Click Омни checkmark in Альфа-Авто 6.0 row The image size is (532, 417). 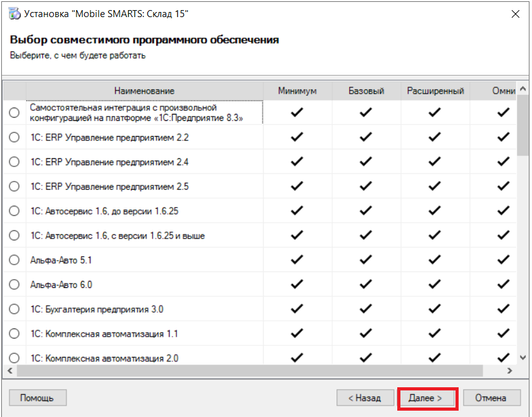[504, 284]
